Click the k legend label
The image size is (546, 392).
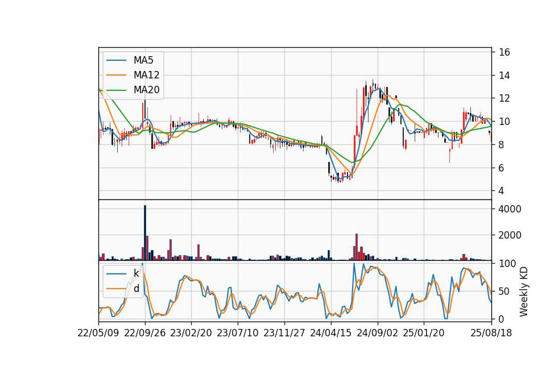coord(136,273)
